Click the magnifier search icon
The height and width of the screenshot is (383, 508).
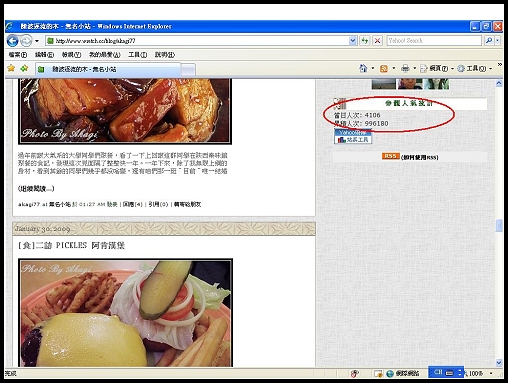coord(489,41)
